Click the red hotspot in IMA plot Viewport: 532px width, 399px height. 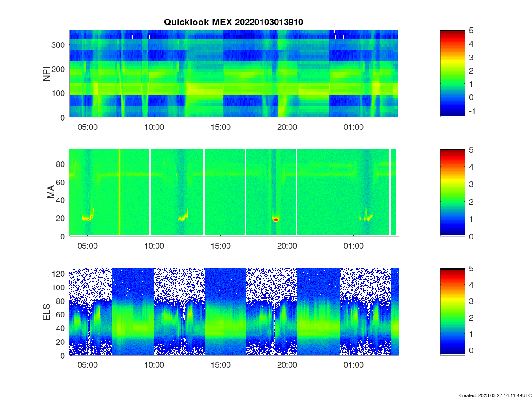tap(276, 219)
